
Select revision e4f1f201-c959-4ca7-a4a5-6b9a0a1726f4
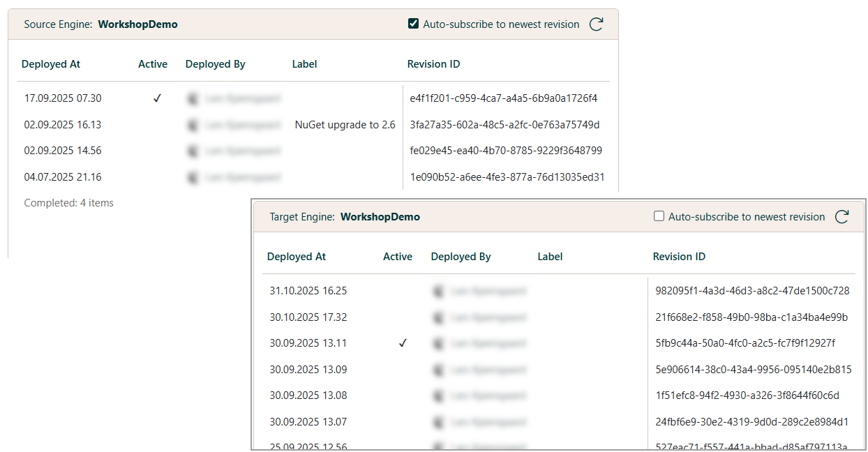503,98
